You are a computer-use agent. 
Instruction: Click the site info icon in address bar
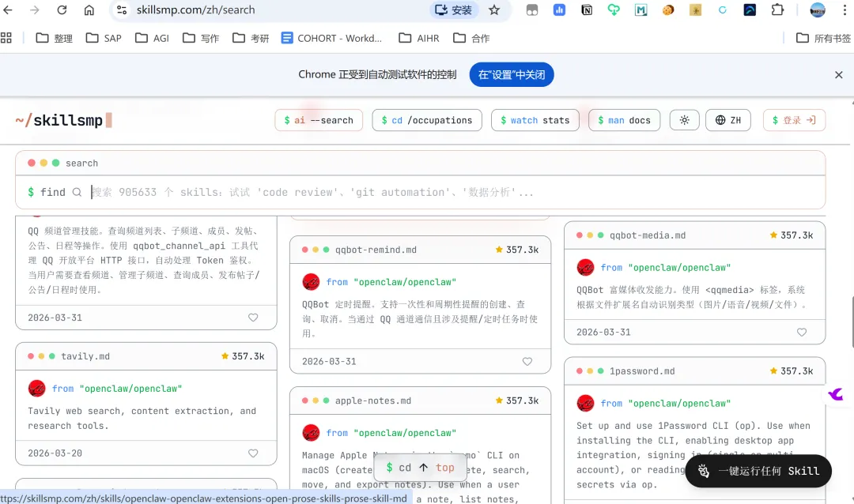click(x=122, y=9)
